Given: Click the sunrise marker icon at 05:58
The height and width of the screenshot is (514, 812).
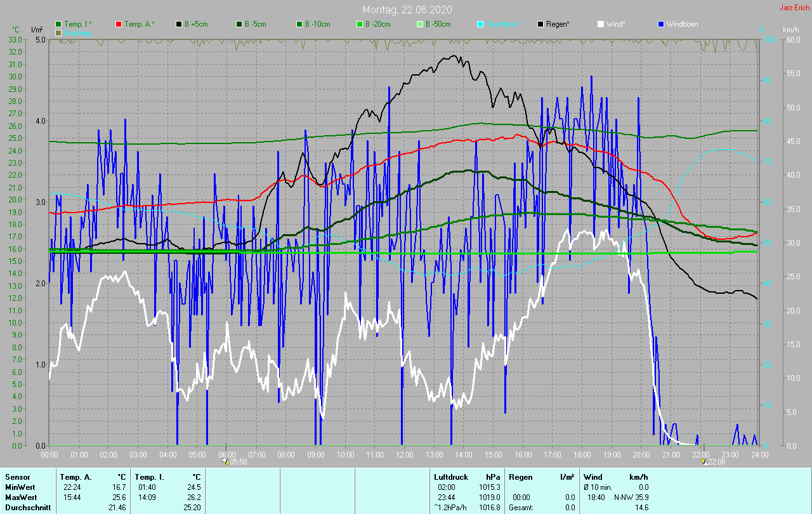Looking at the screenshot, I should coord(226,462).
